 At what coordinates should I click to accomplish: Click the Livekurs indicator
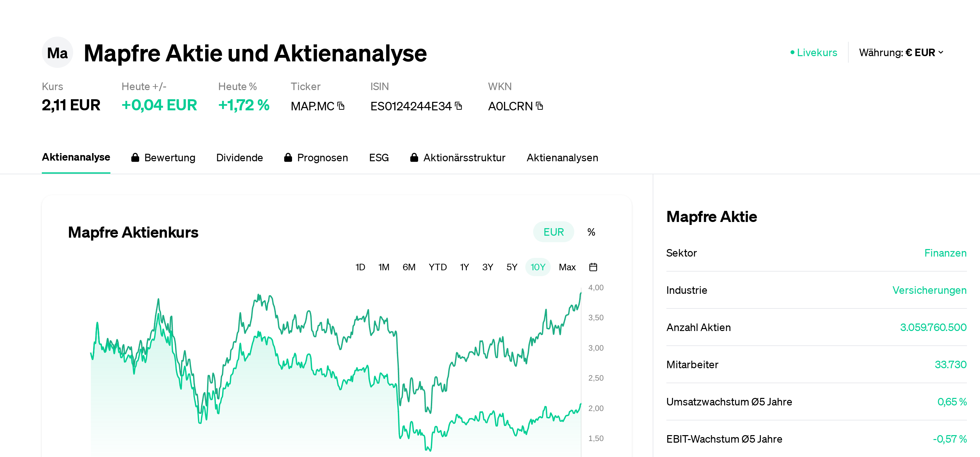(814, 53)
